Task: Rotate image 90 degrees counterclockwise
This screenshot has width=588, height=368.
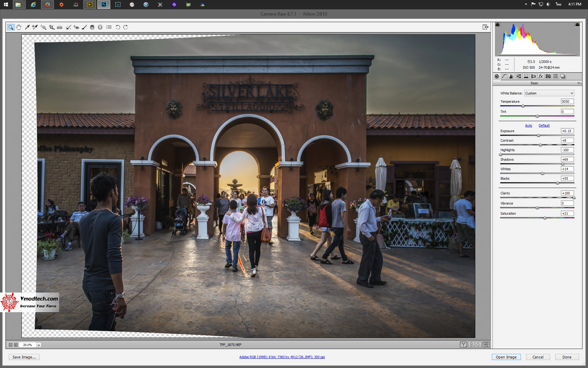Action: pyautogui.click(x=118, y=27)
